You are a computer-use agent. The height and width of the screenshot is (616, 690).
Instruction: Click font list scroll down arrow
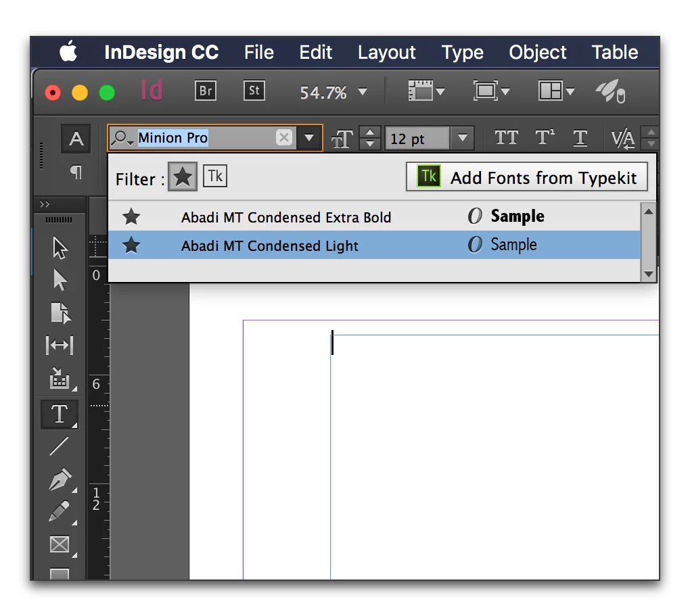click(x=648, y=274)
